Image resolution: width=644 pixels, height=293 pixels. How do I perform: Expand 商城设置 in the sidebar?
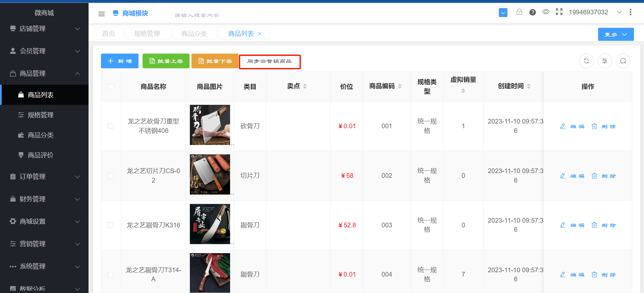click(x=44, y=221)
